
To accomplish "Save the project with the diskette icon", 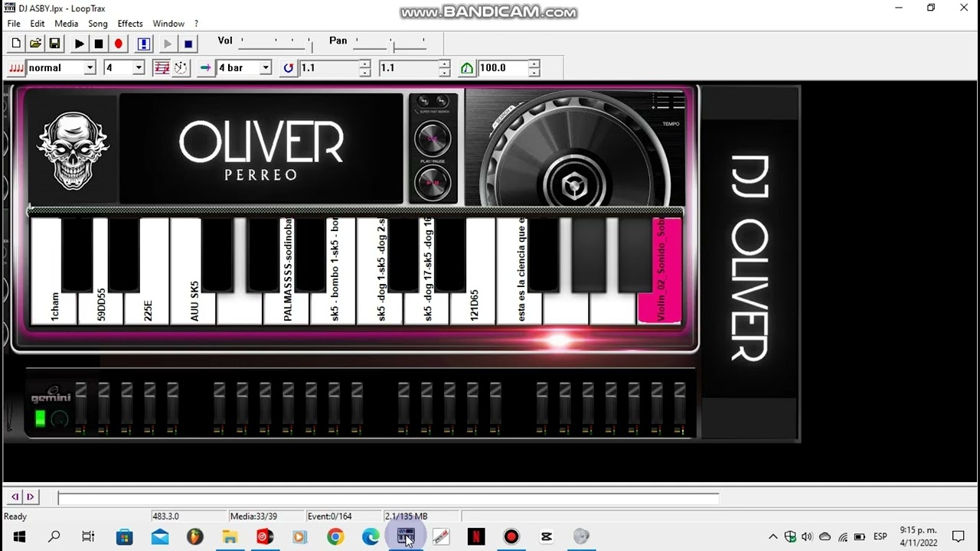I will [x=54, y=44].
